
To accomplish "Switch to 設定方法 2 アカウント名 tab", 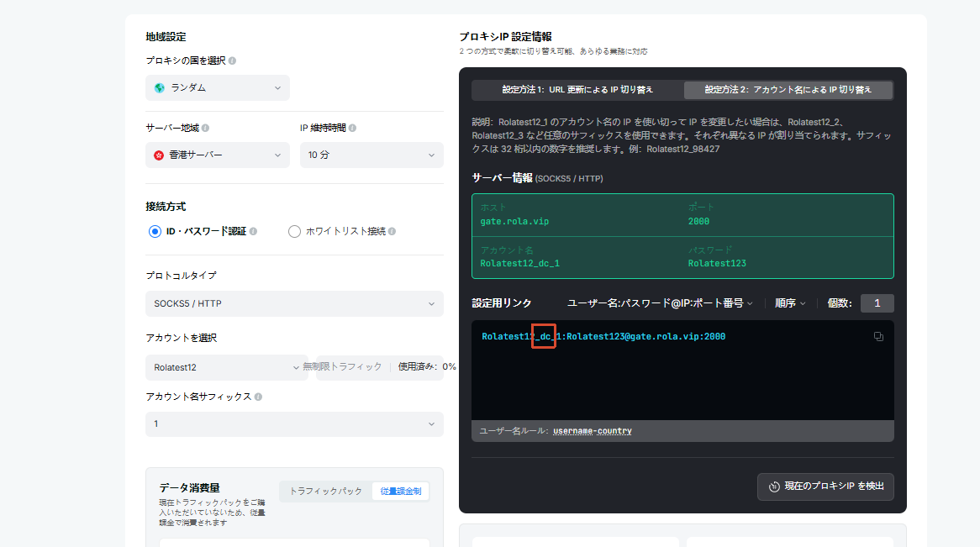I will [x=788, y=89].
